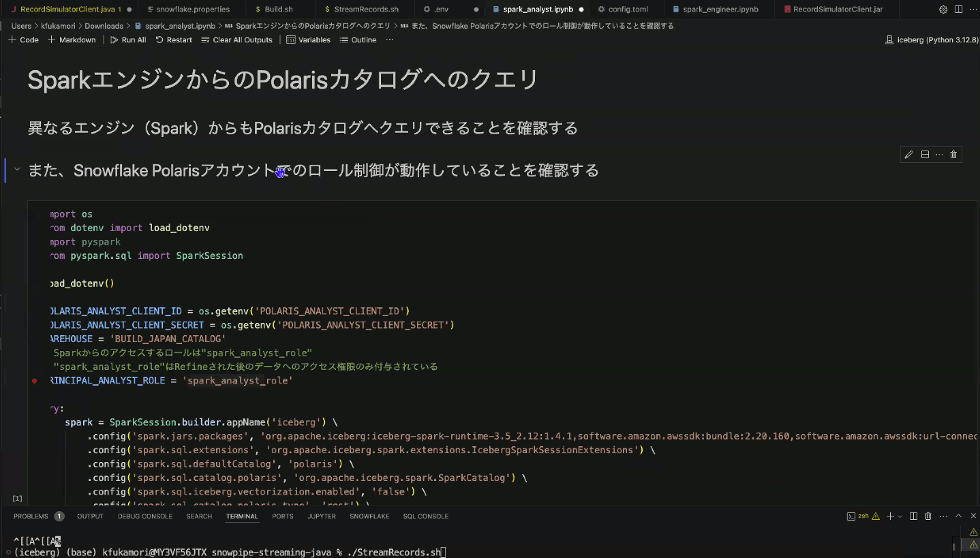This screenshot has height=558, width=980.
Task: Click the main heading SparkエンジンからのPolarisカタログへのクエリ
Action: click(x=283, y=80)
